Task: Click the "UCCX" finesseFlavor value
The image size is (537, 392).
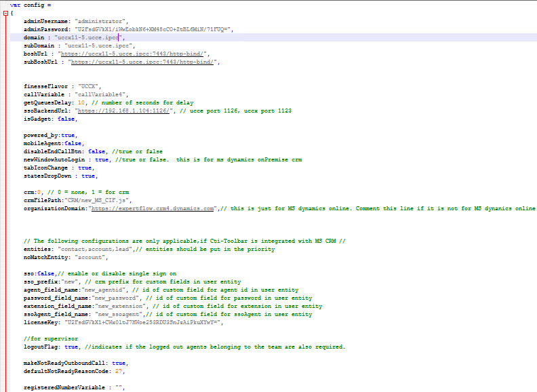Action: (x=89, y=86)
